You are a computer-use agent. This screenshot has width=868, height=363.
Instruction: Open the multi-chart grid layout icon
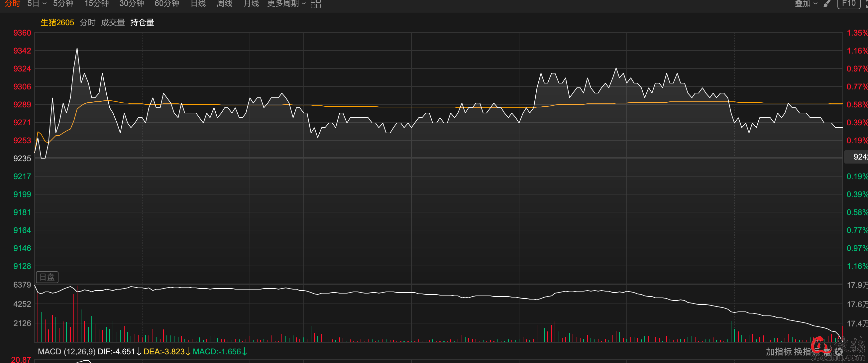tap(315, 4)
